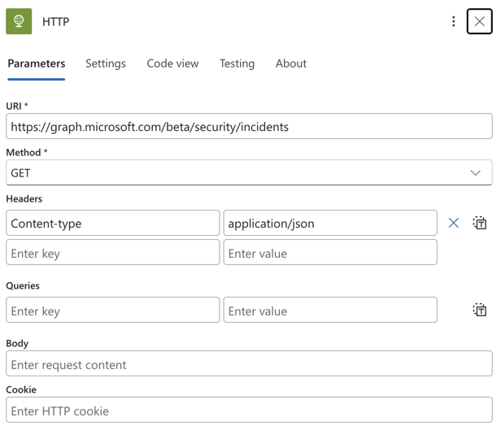Click the Queries label

[x=23, y=285]
